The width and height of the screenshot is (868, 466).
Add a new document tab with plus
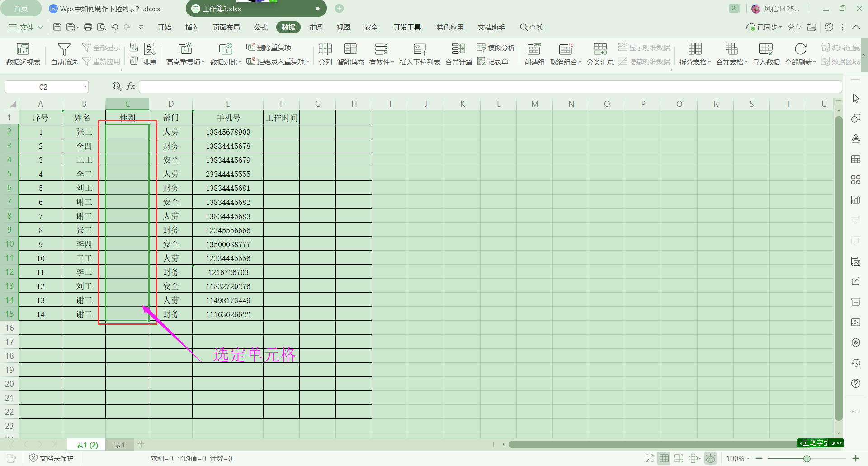pyautogui.click(x=340, y=8)
